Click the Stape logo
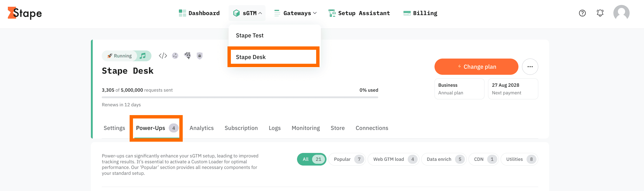 (x=25, y=13)
